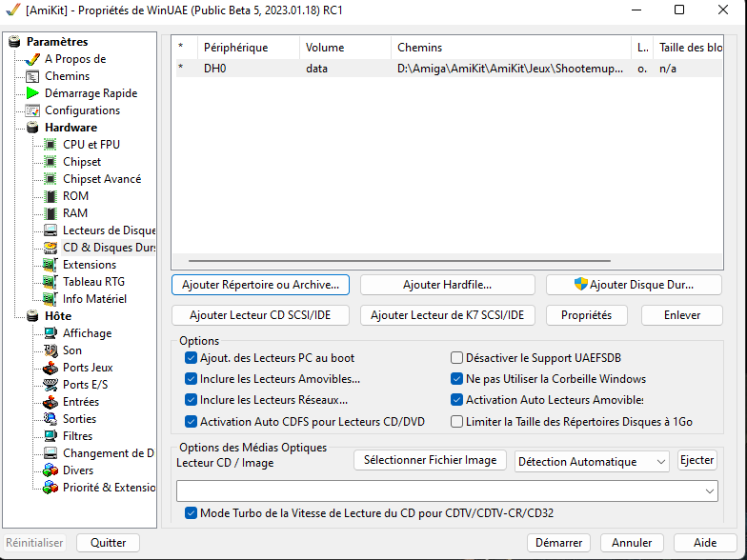The height and width of the screenshot is (560, 747).
Task: Click the Ports E/S connector icon
Action: point(50,385)
